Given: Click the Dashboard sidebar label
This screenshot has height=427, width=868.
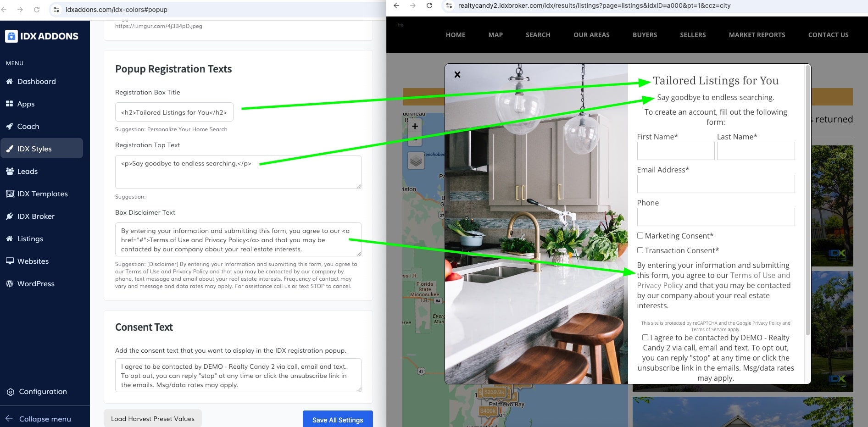Looking at the screenshot, I should click(x=37, y=81).
